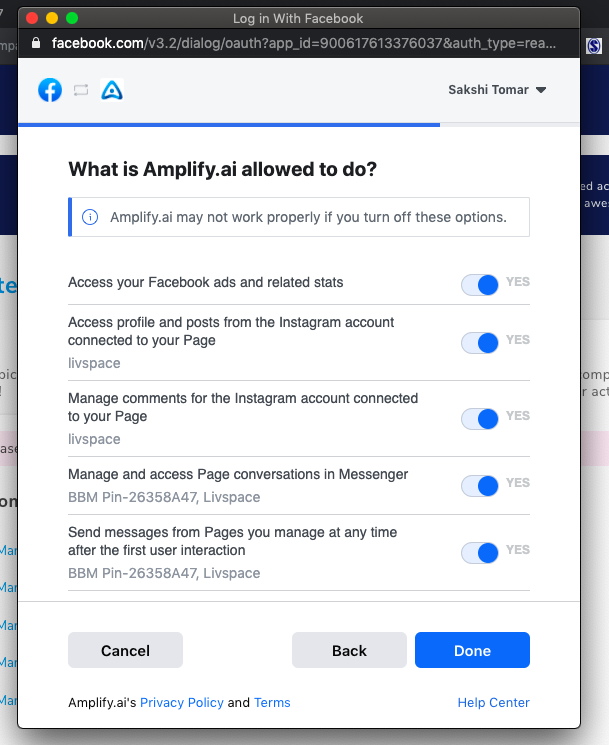Click the Amplify.ai app logo icon
The height and width of the screenshot is (745, 609).
[112, 90]
